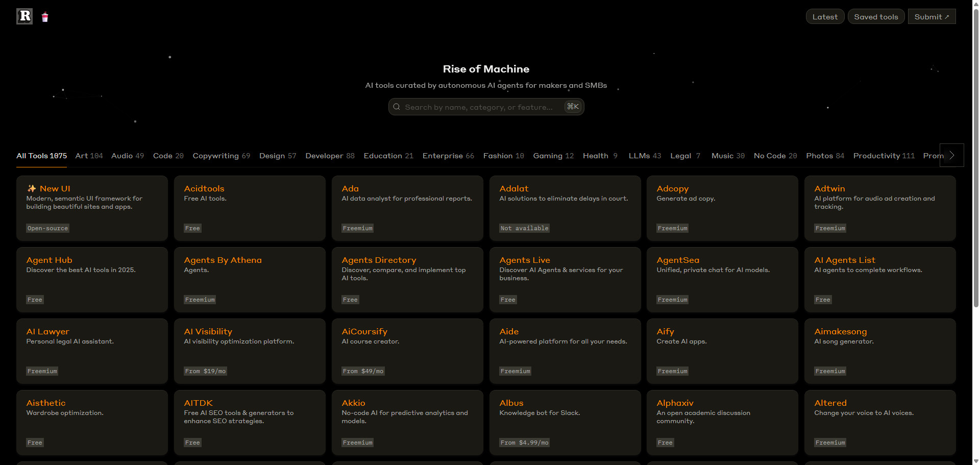This screenshot has width=980, height=465.
Task: Open the Aify tool card
Action: [x=722, y=351]
